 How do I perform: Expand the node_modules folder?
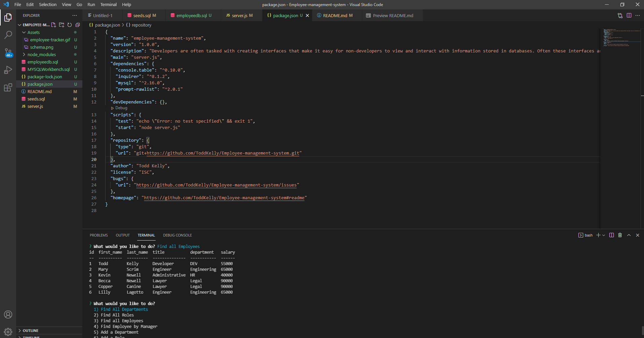pos(41,54)
